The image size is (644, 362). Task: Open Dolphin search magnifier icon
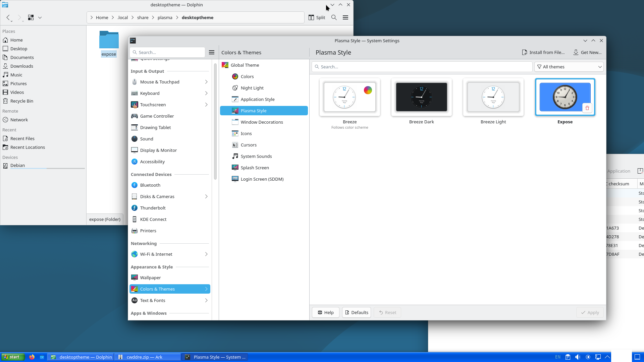(334, 17)
